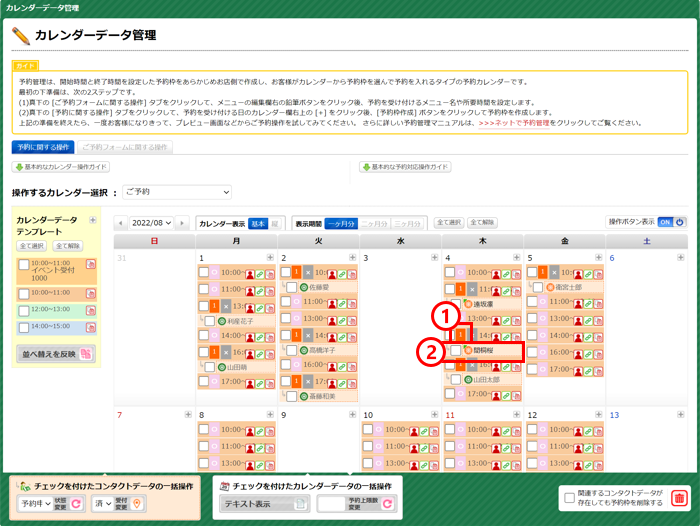
Task: Click copy icon of 14:00~15:00 template
Action: pos(91,328)
